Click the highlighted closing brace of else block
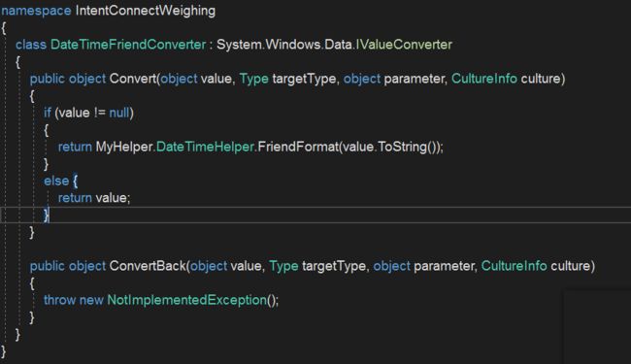 47,215
